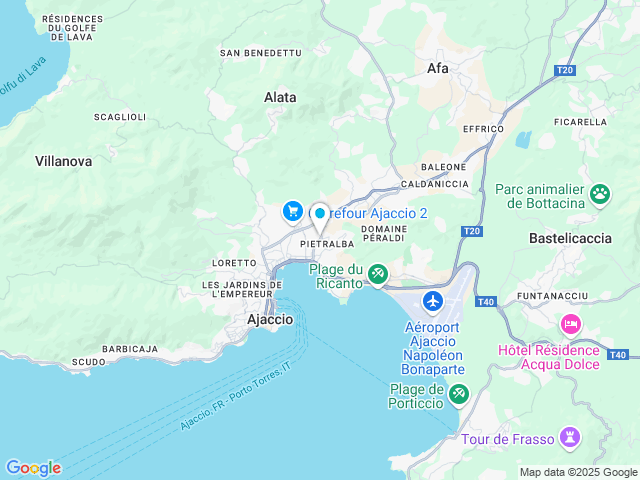Click the Ajaccio–Porto Torres ferry route label
The height and width of the screenshot is (480, 640).
[x=236, y=396]
